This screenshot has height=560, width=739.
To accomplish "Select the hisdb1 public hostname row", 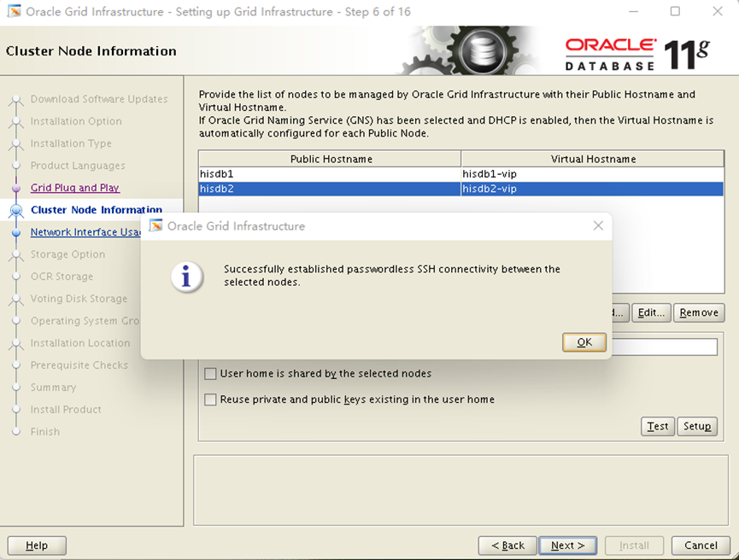I will point(330,174).
